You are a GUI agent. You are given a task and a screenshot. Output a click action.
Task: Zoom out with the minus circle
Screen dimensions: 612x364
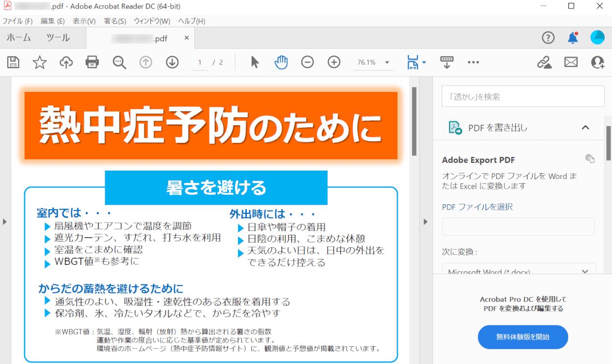tap(308, 62)
